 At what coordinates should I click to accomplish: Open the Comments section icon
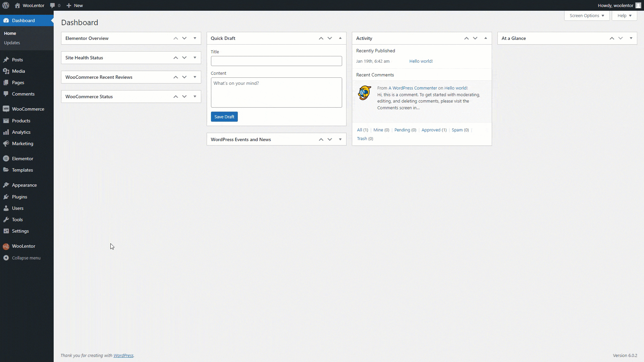6,94
